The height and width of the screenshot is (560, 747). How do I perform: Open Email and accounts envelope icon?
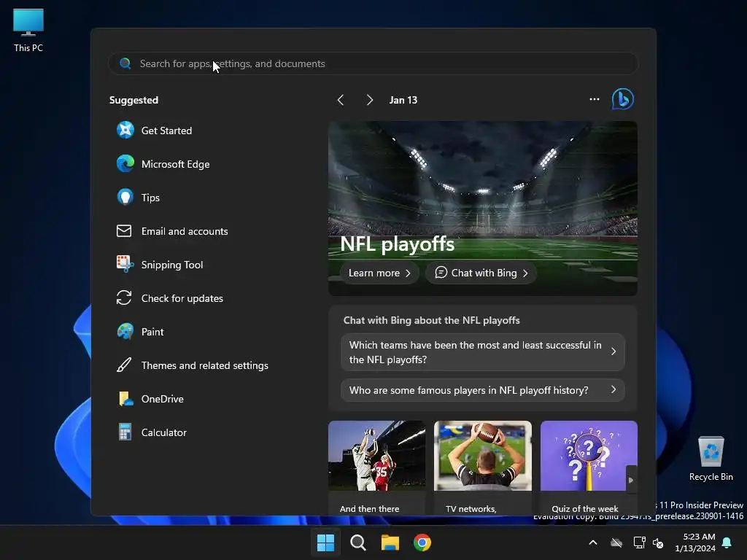pyautogui.click(x=124, y=231)
